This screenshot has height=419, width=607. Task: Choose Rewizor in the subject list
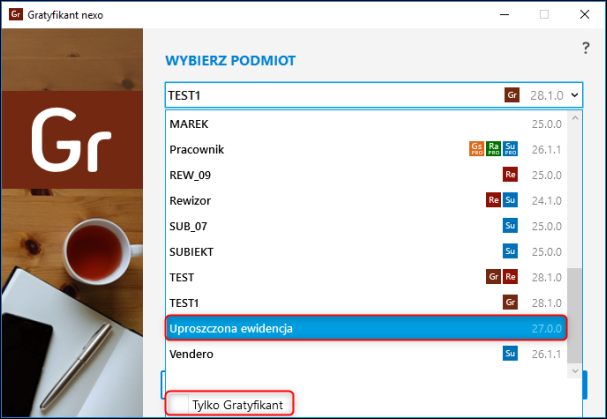click(366, 201)
